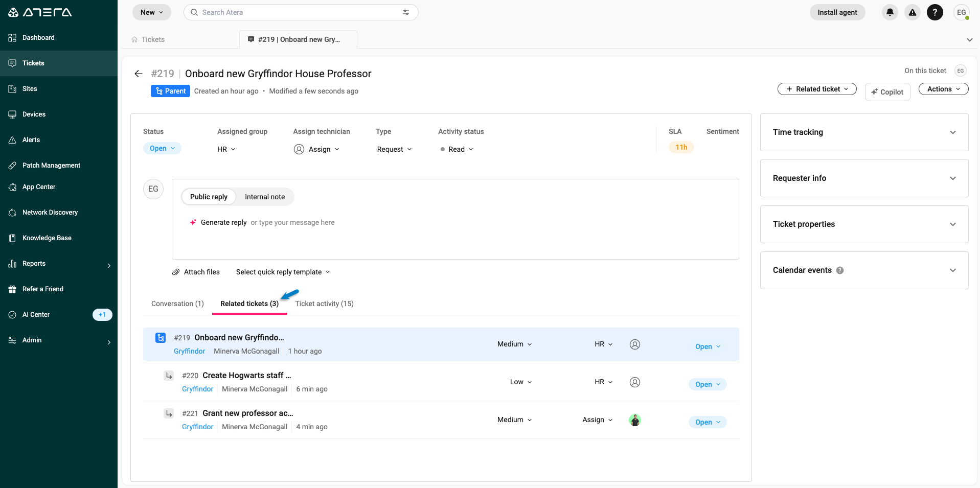Viewport: 980px width, 488px height.
Task: Switch to the Ticket activity (15) tab
Action: (x=324, y=304)
